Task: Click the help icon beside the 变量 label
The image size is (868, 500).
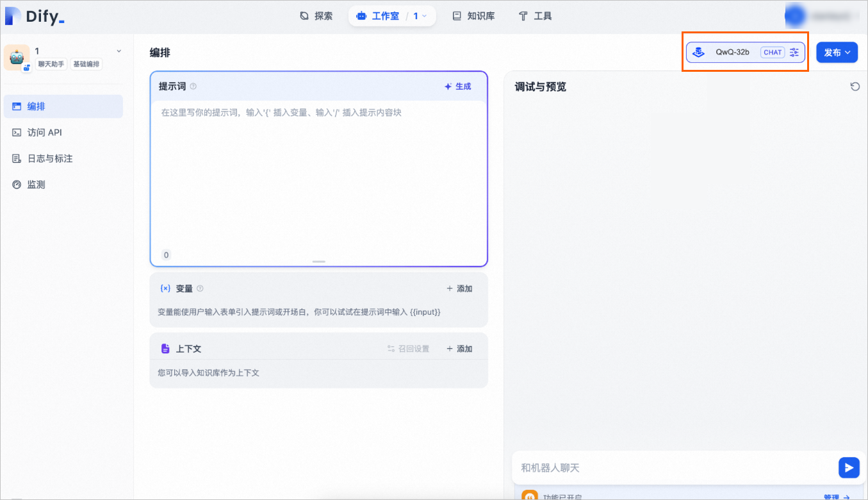Action: coord(199,288)
